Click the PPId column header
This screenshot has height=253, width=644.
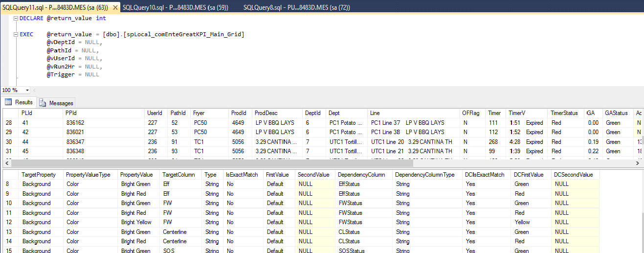point(104,113)
